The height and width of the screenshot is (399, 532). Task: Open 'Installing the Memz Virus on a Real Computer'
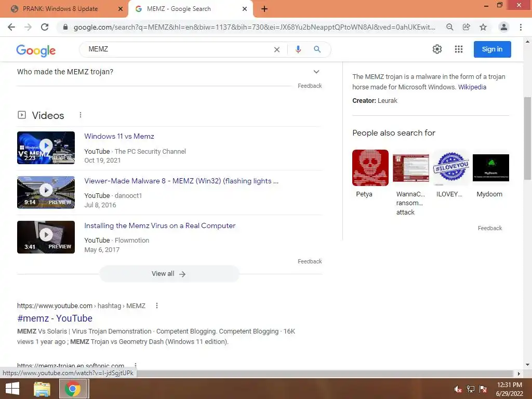click(160, 226)
